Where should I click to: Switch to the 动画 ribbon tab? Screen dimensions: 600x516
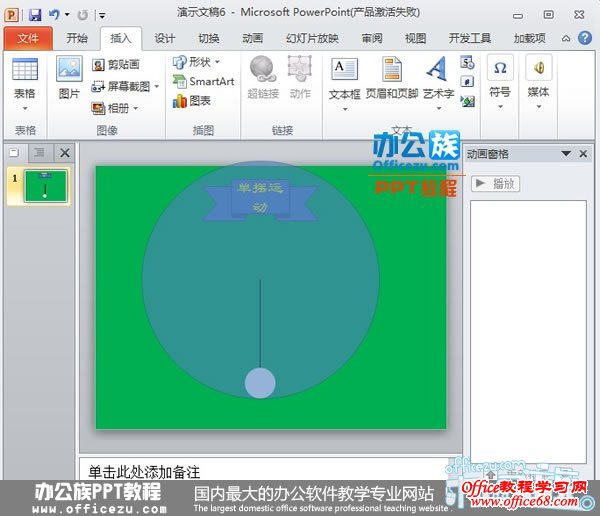[253, 38]
